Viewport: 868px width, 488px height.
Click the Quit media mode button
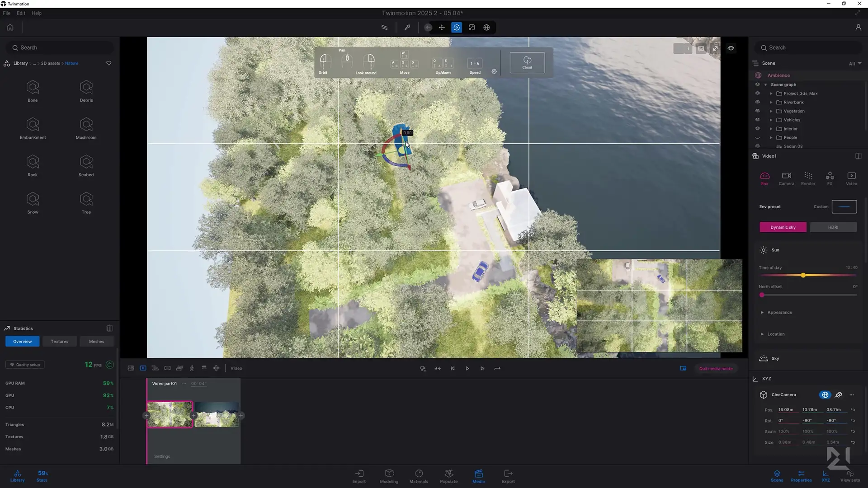(x=716, y=368)
